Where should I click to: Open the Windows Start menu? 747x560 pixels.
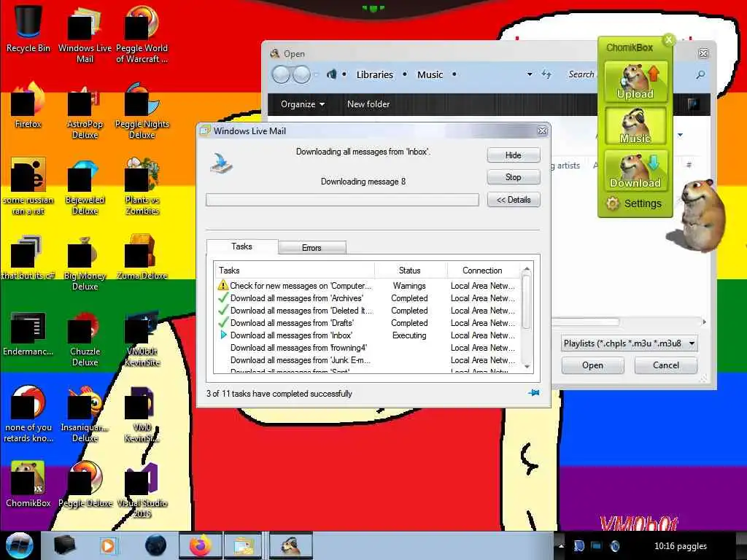coord(19,545)
